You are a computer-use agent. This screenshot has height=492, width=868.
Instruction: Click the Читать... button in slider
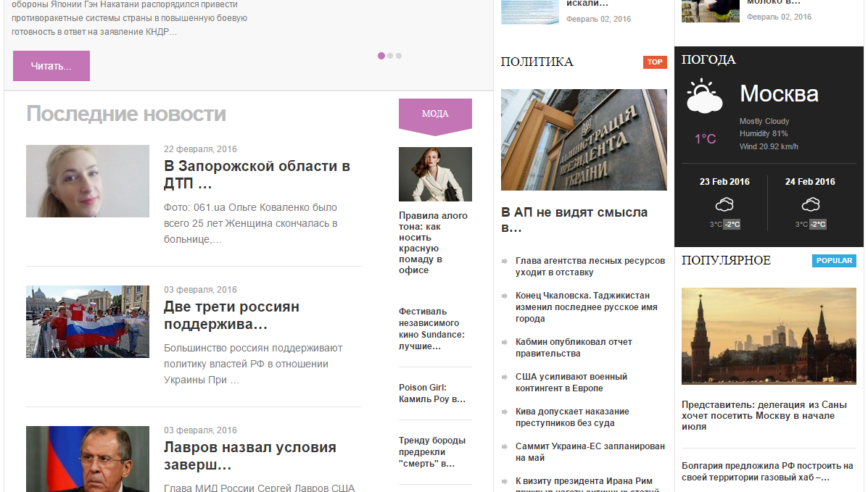51,66
